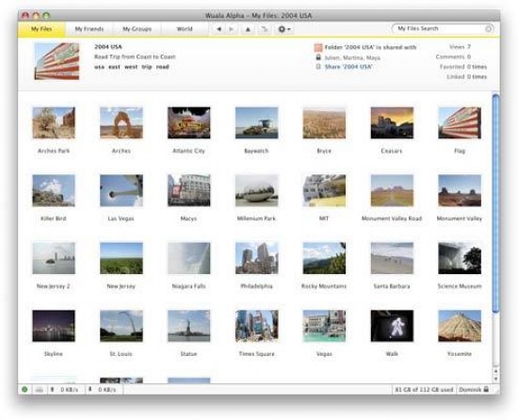Click the download speed arrow indicator

pyautogui.click(x=89, y=389)
